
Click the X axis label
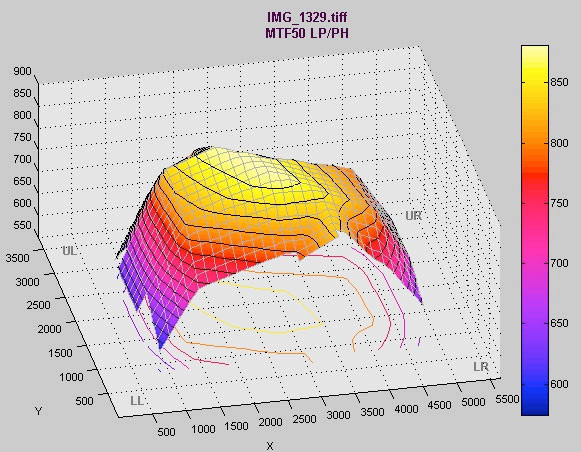[270, 446]
